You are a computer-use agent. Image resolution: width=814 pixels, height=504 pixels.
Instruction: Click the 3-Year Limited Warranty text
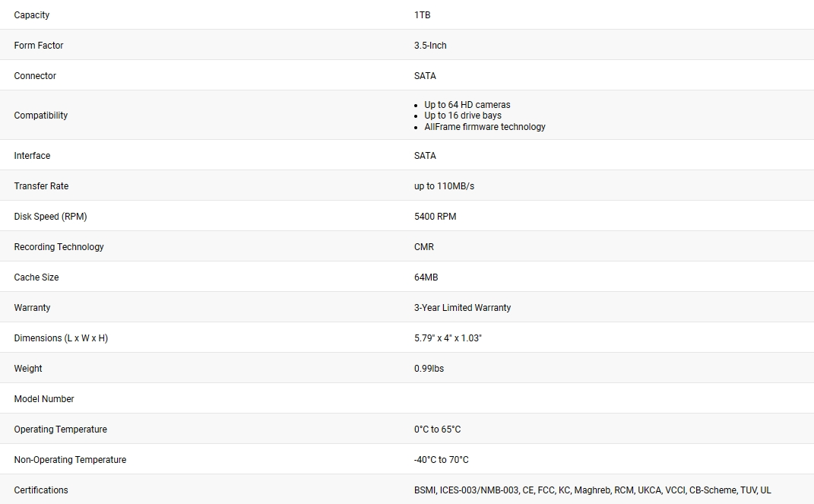tap(463, 308)
